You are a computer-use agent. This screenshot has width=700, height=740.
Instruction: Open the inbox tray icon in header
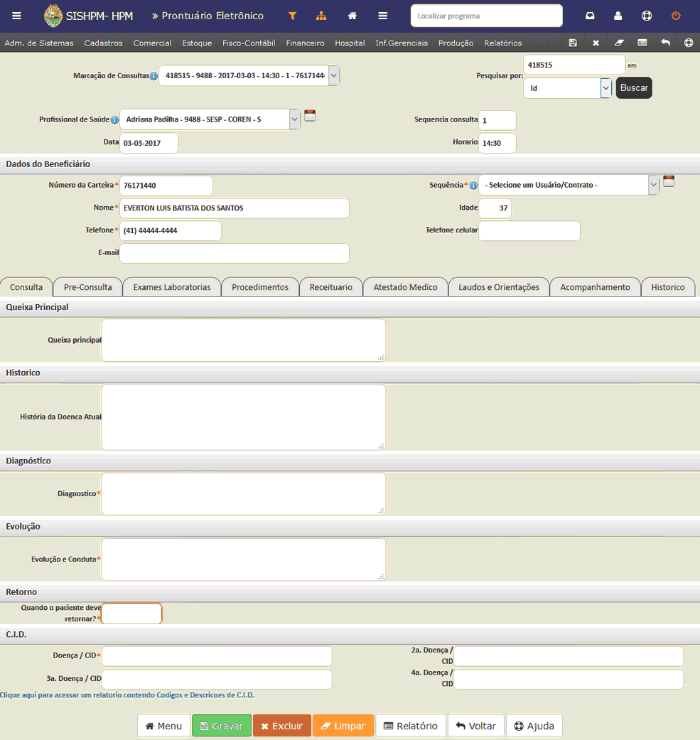pyautogui.click(x=590, y=16)
